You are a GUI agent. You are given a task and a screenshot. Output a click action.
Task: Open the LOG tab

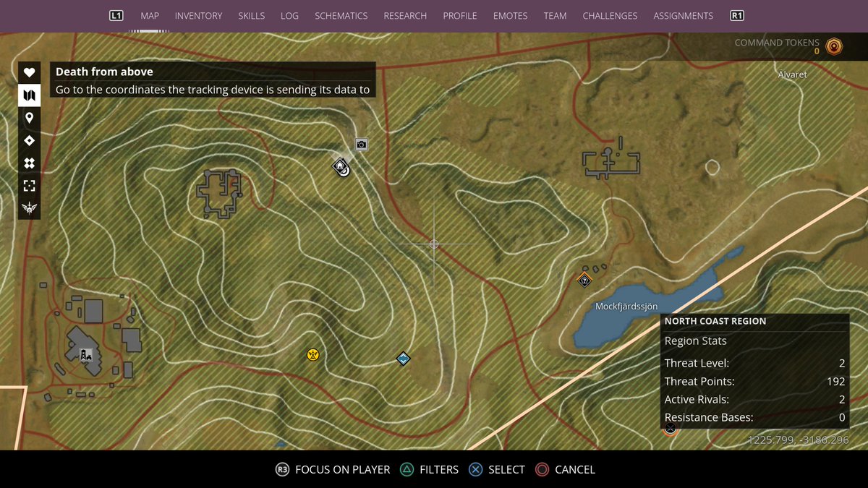pyautogui.click(x=289, y=15)
